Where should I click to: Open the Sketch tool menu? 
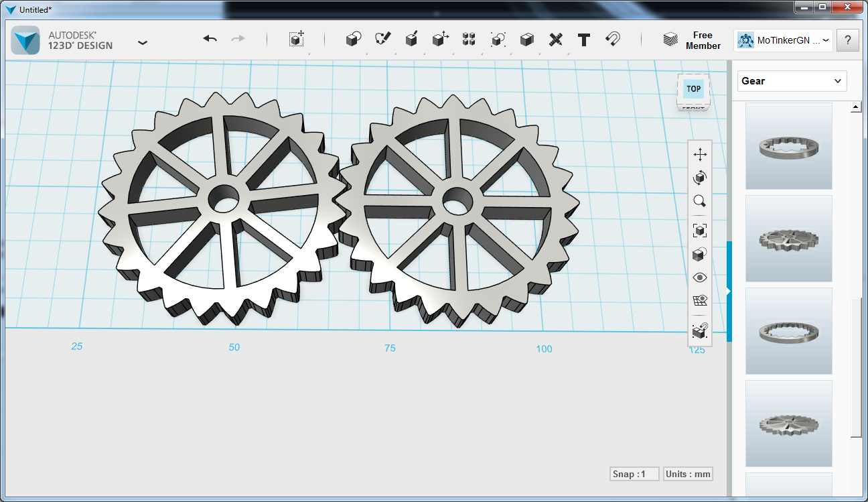[x=383, y=40]
